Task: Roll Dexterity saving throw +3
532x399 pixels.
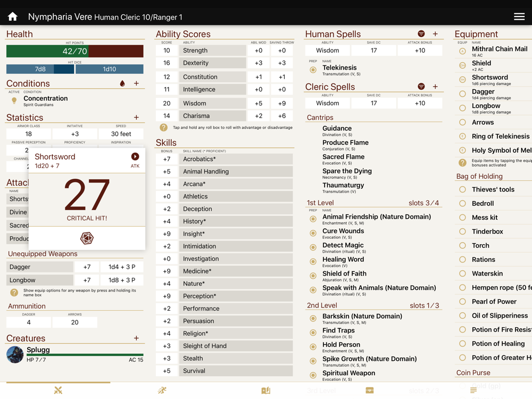Action: (x=282, y=63)
